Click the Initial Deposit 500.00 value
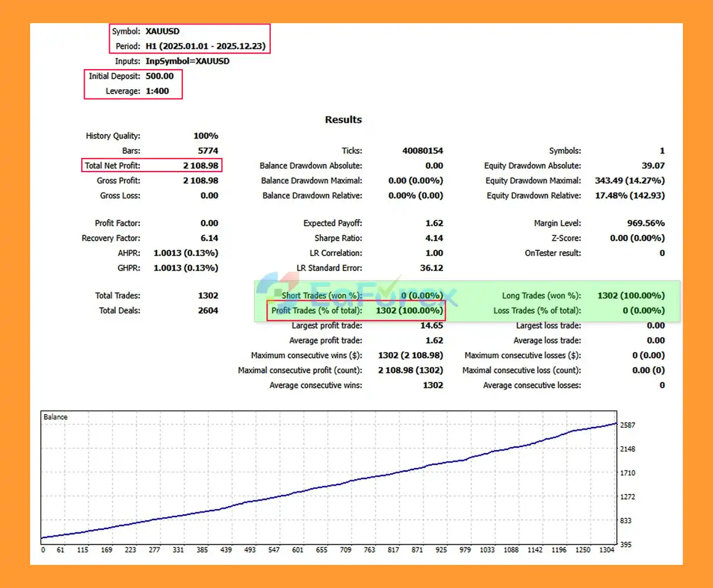 click(x=159, y=76)
